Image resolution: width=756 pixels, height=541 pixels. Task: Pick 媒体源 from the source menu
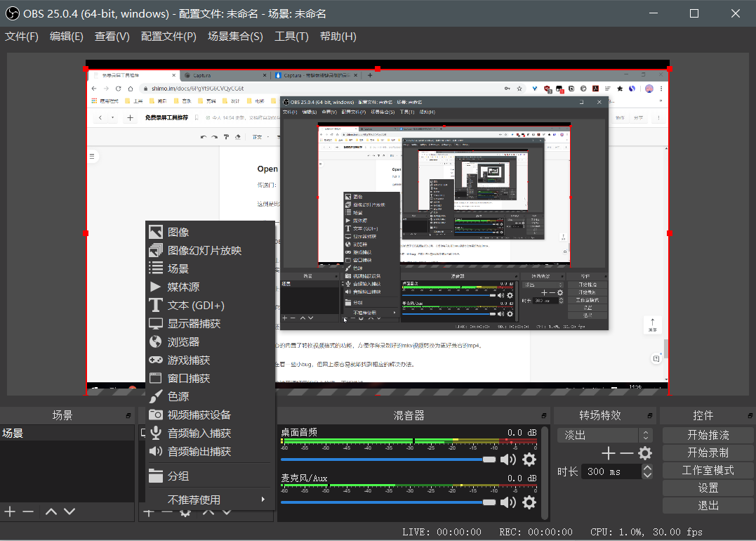tap(210, 287)
